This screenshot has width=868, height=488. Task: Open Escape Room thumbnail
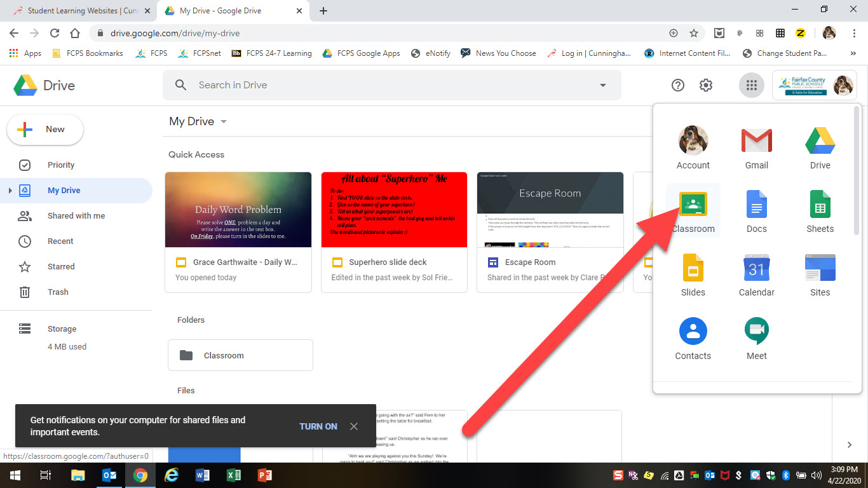[x=550, y=210]
